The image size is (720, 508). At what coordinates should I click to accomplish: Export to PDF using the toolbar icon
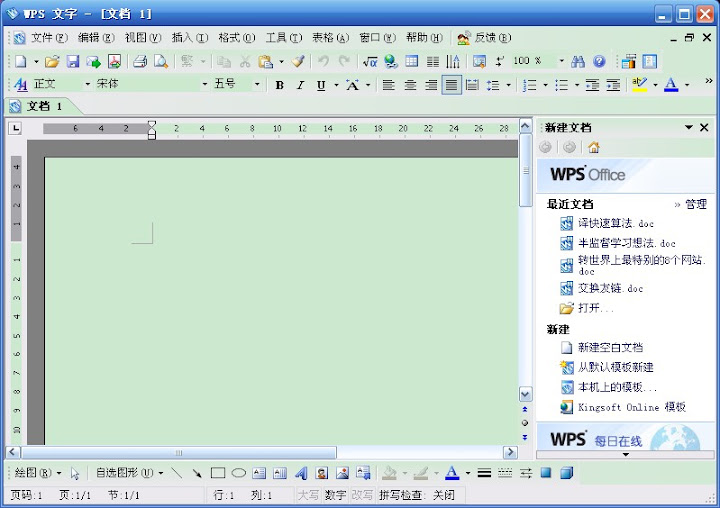[114, 61]
